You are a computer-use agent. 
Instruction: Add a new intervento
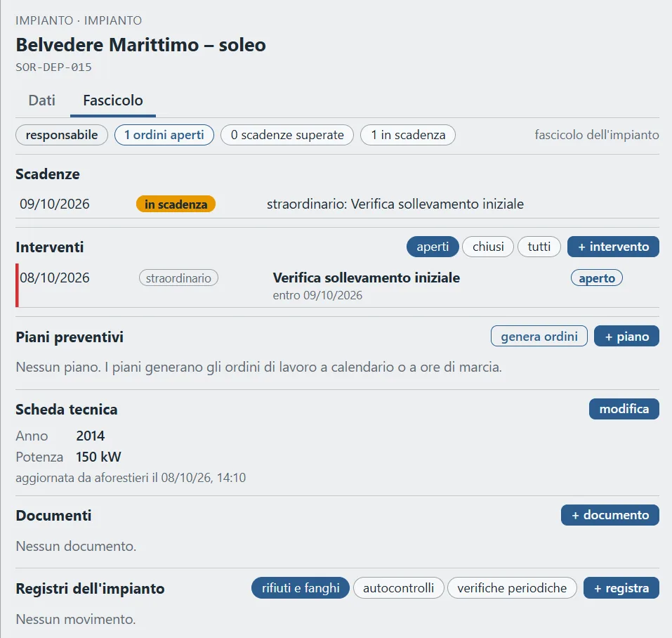(613, 247)
